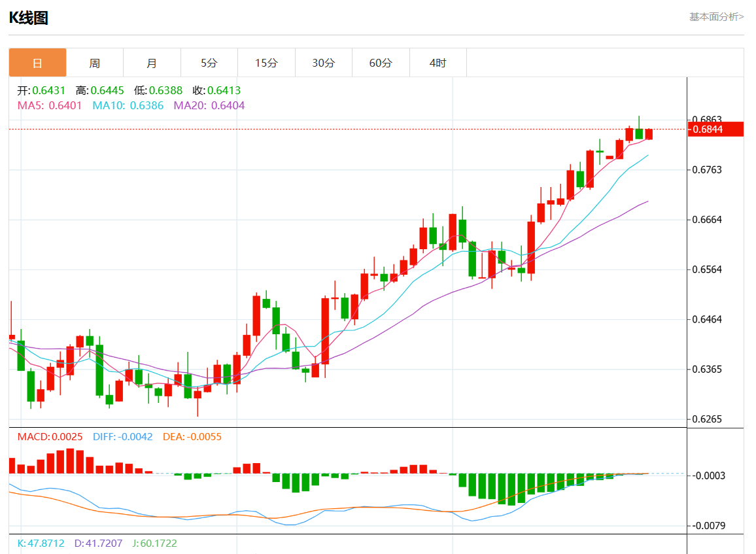Click the -0.0003 MACD axis label

(x=709, y=476)
